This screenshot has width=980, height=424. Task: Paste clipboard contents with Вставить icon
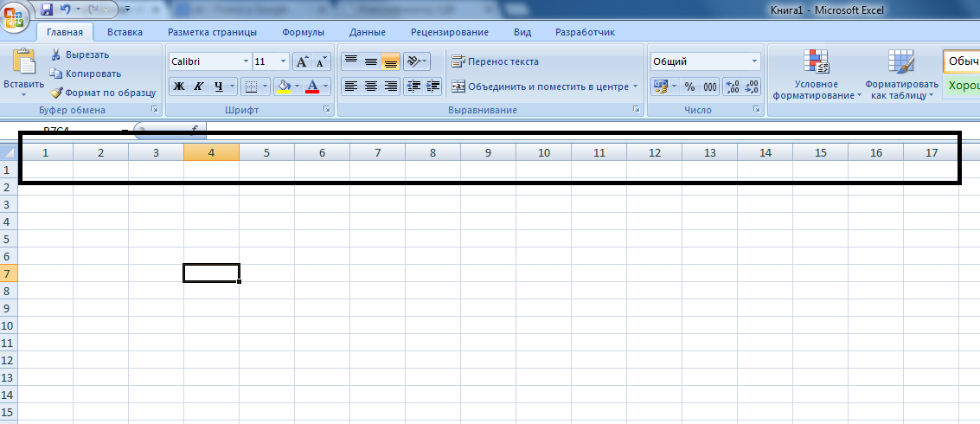point(23,62)
